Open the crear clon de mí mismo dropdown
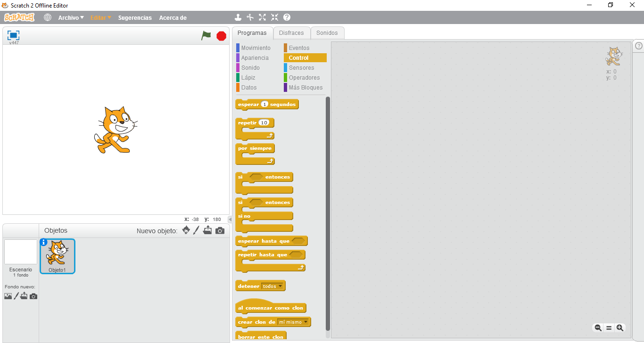The image size is (644, 343). 306,322
